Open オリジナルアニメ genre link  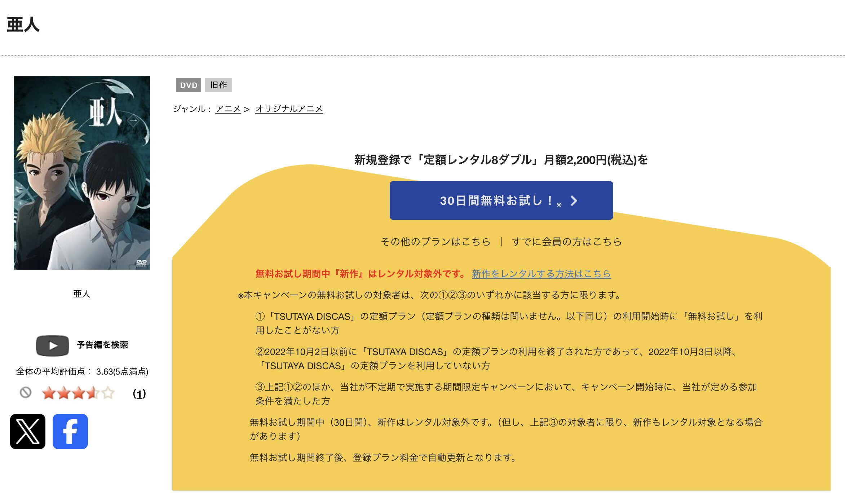(x=289, y=109)
